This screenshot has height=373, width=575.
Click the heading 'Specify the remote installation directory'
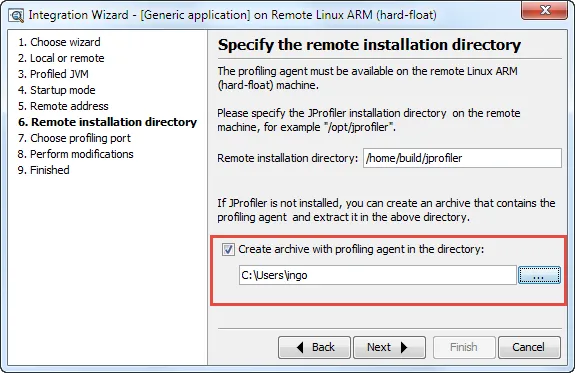pos(369,45)
